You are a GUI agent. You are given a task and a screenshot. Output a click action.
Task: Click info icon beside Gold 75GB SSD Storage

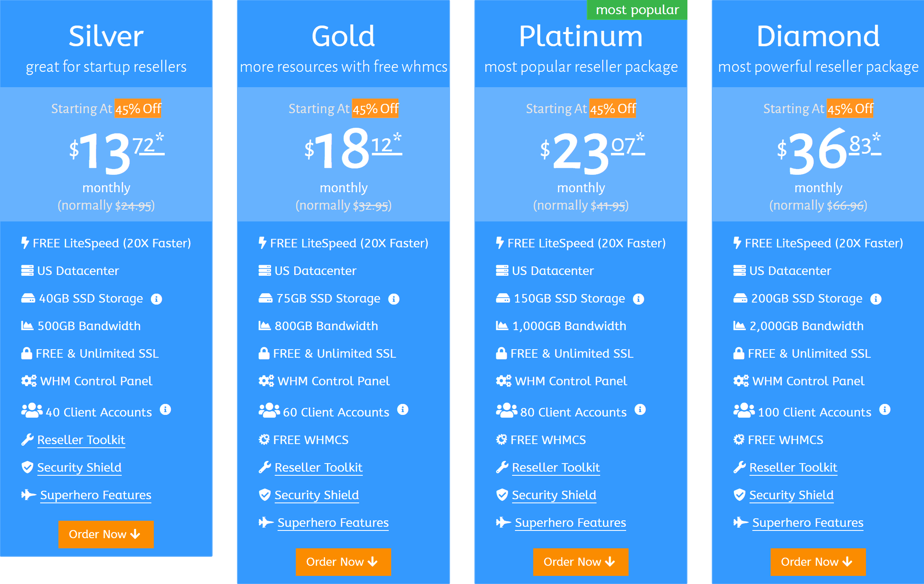(x=394, y=299)
